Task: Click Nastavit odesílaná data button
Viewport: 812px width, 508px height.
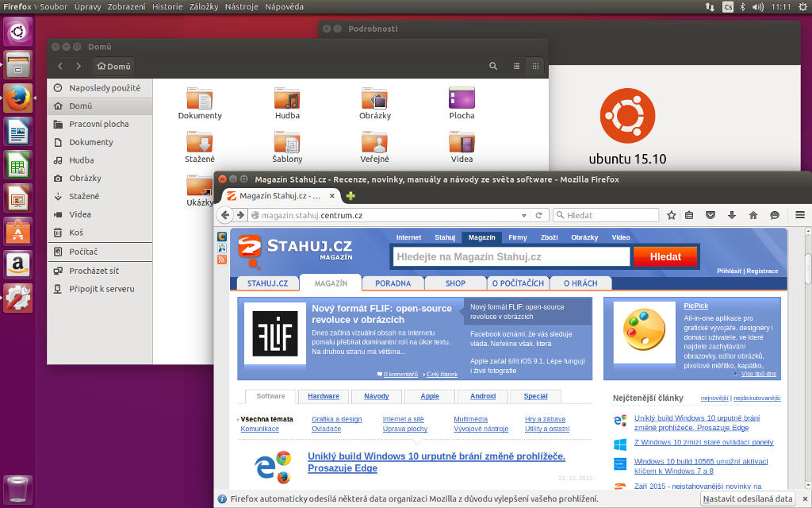Action: 748,498
